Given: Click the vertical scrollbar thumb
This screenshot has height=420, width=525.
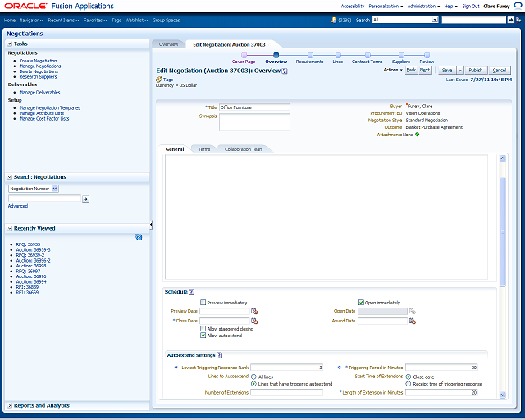Looking at the screenshot, I should tap(503, 231).
